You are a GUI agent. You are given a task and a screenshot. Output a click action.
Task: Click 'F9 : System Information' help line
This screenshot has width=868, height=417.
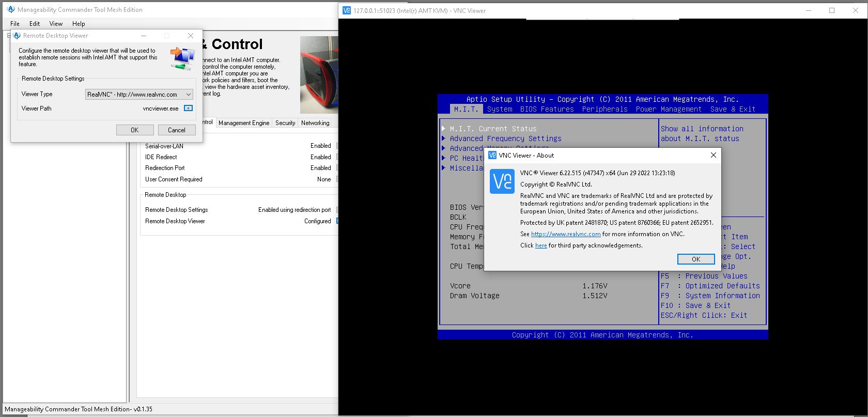[x=710, y=296]
